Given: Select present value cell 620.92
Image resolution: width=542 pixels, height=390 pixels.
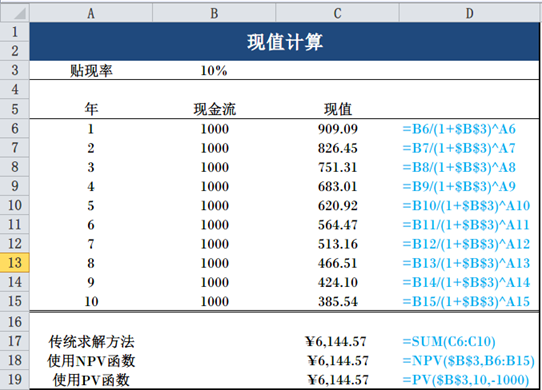Looking at the screenshot, I should coord(338,206).
